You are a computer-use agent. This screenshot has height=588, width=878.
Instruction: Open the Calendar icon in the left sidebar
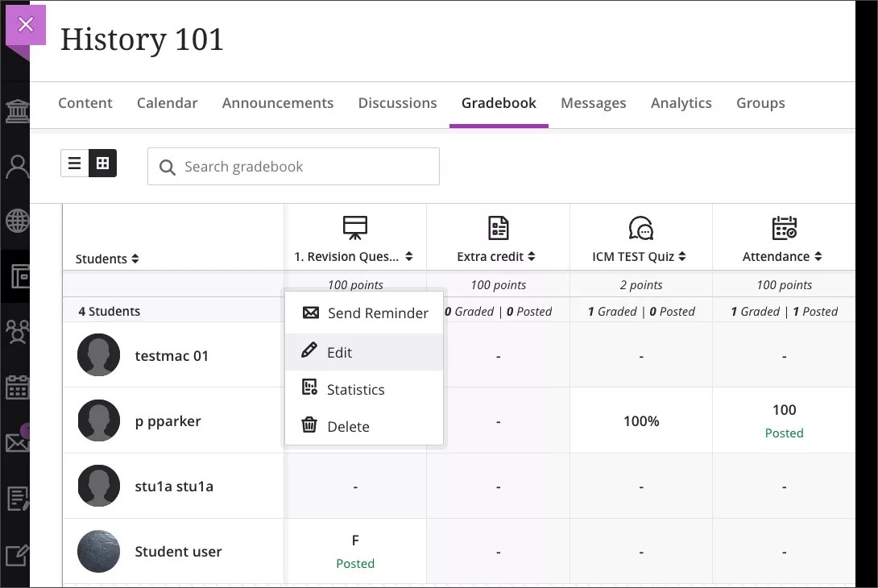(16, 387)
